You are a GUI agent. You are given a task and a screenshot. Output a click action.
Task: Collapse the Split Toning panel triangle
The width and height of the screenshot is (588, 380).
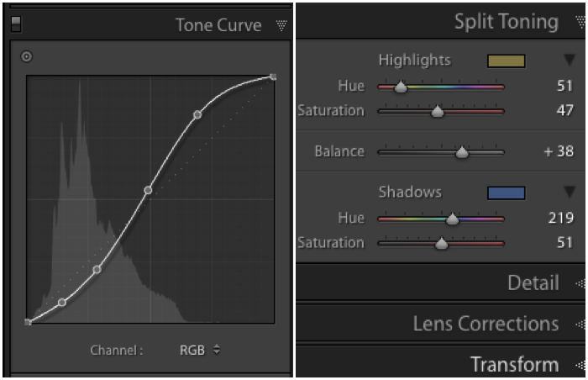(577, 23)
